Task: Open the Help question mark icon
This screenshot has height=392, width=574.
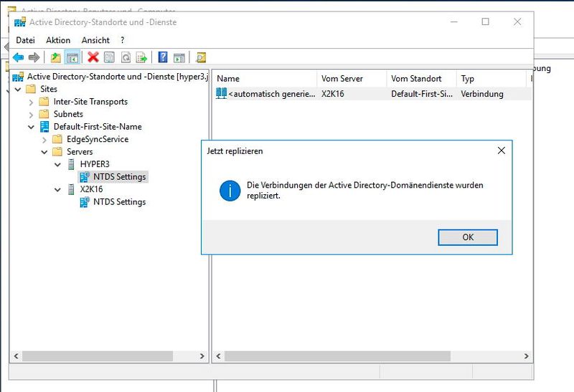Action: pyautogui.click(x=163, y=57)
